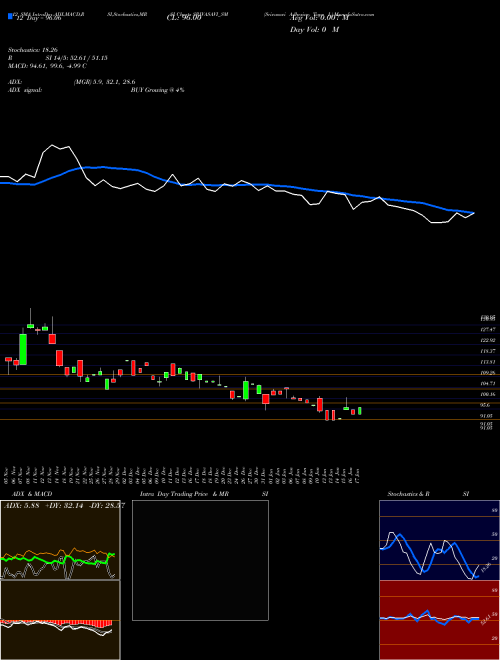Click the right end of the blue SMA line
The width and height of the screenshot is (500, 660).
coord(474,213)
